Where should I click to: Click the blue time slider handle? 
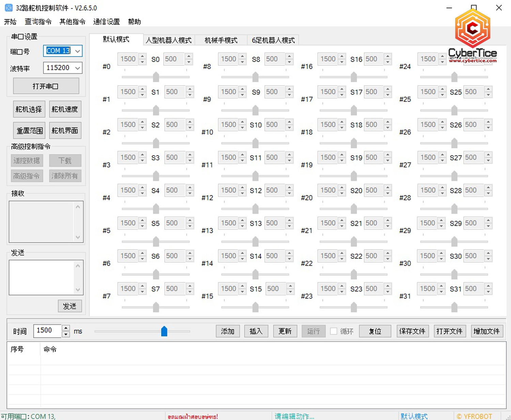click(164, 331)
